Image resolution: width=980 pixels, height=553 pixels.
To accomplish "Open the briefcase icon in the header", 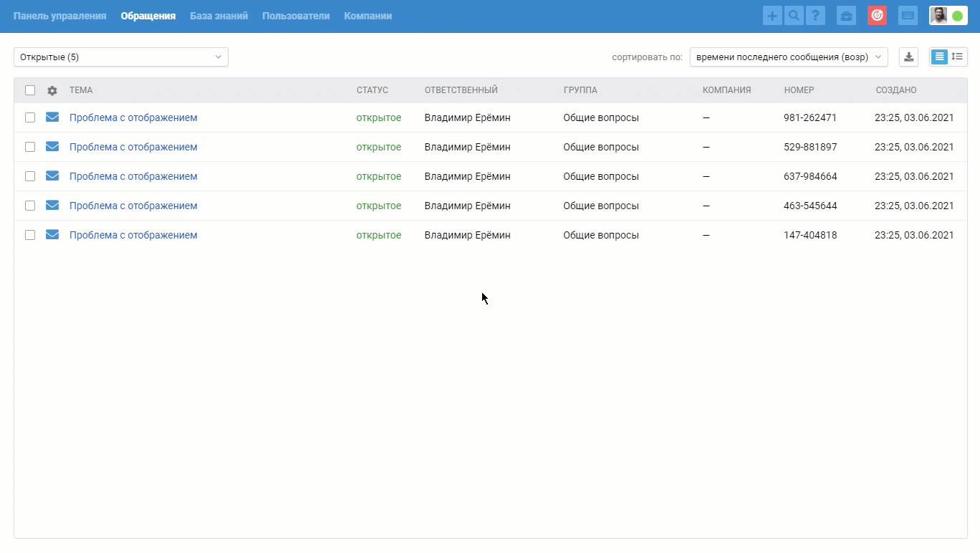I will tap(846, 16).
